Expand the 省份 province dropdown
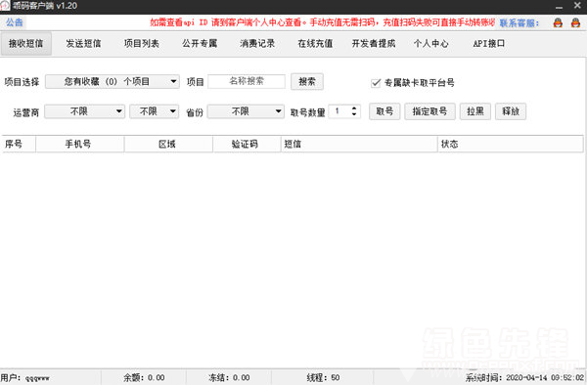 (x=246, y=111)
